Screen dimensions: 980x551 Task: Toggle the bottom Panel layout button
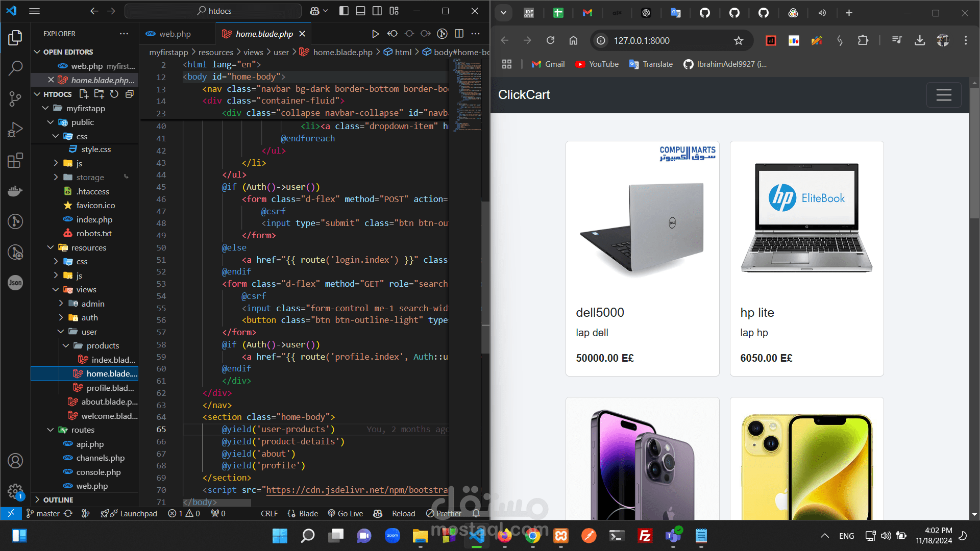point(360,11)
